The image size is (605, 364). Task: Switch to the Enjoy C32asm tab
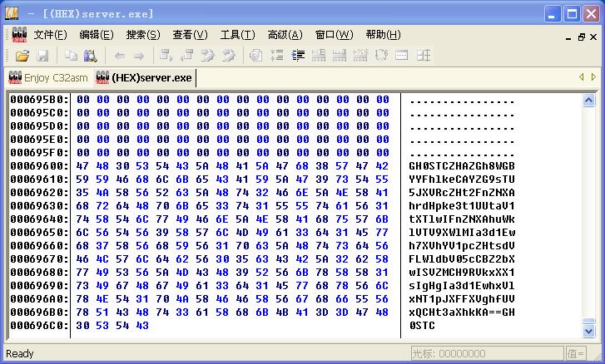click(48, 78)
